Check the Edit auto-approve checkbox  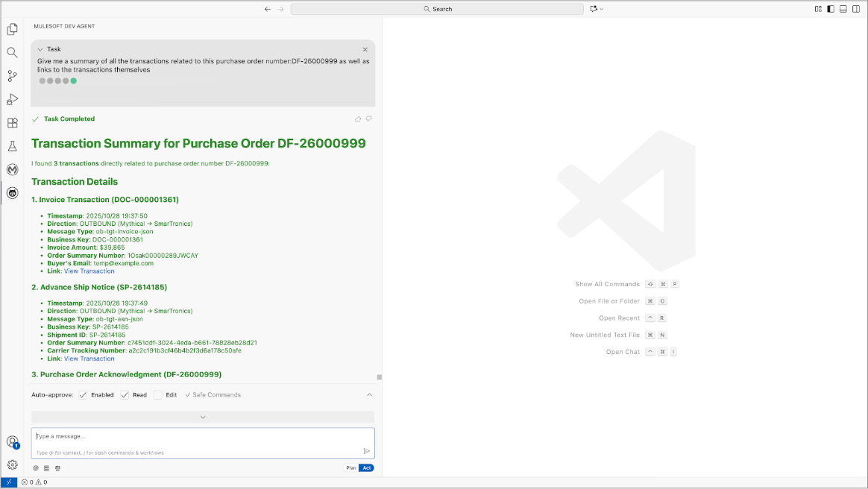(x=158, y=395)
